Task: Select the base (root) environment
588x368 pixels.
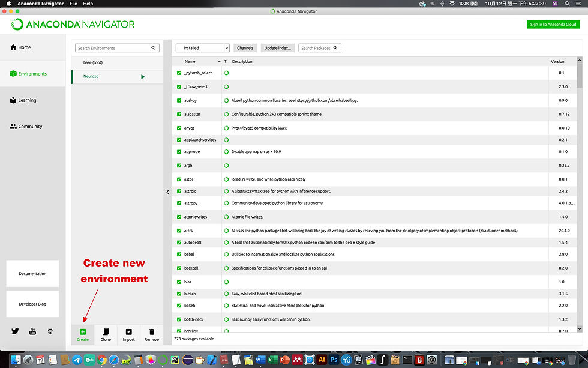Action: [118, 62]
